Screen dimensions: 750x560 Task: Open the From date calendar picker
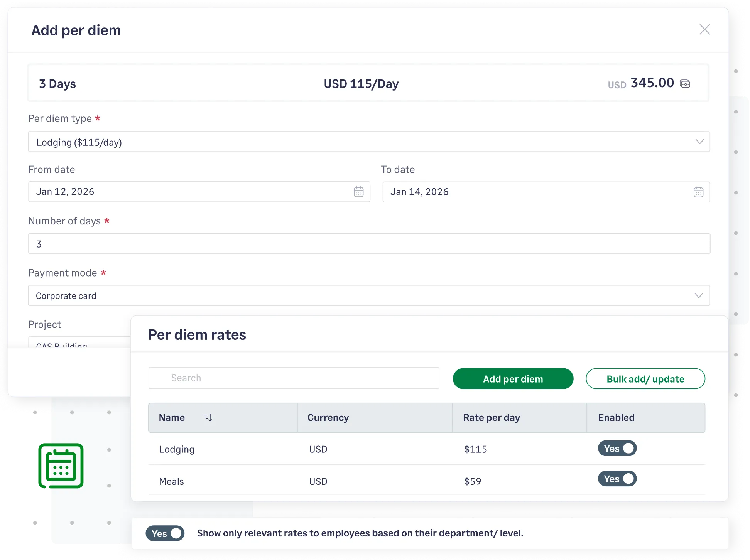tap(358, 191)
